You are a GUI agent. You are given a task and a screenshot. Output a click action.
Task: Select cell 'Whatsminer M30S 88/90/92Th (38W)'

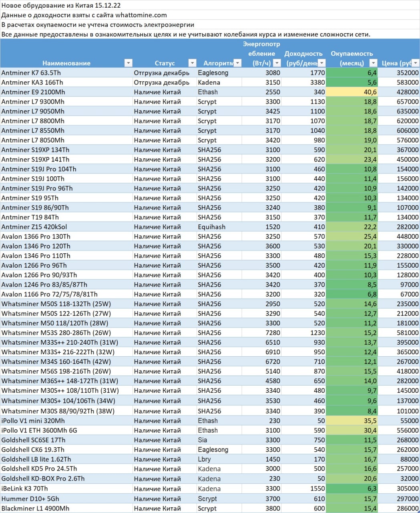coord(66,411)
